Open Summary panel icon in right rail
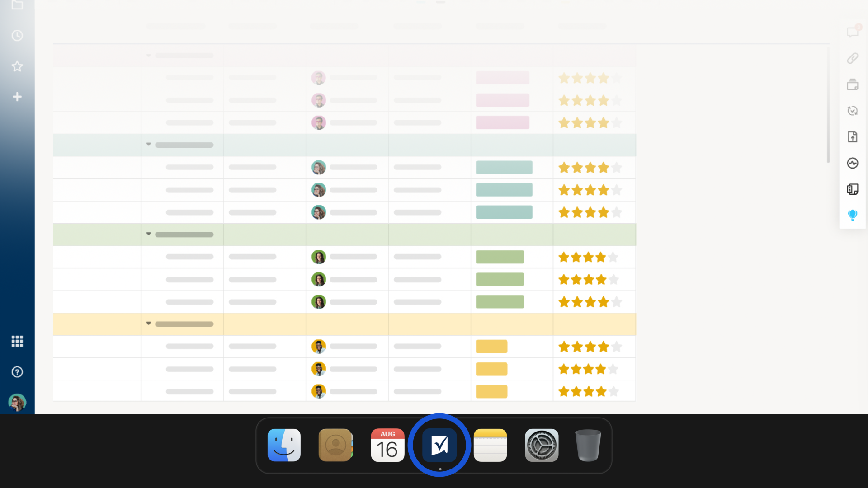The width and height of the screenshot is (868, 488). tap(852, 189)
